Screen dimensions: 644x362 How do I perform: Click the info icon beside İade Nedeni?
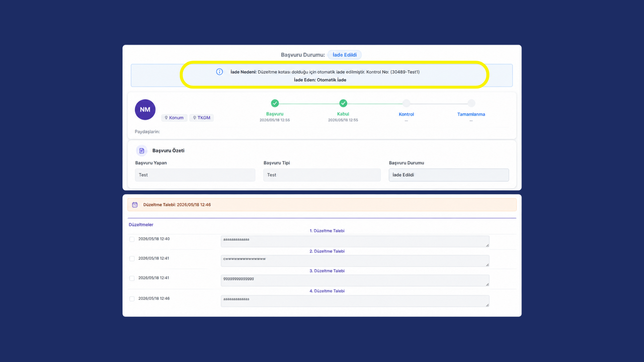coord(219,72)
